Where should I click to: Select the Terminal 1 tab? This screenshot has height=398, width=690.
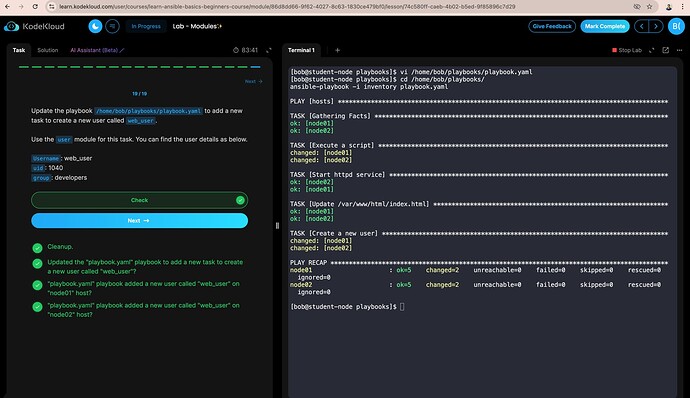click(301, 50)
